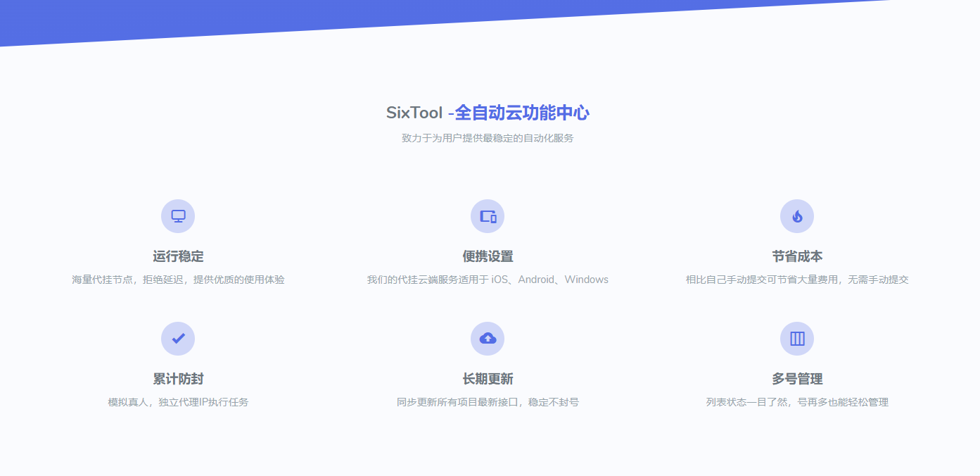Click the description mentioning iOS、Android、Windows
This screenshot has height=476, width=980.
click(488, 280)
